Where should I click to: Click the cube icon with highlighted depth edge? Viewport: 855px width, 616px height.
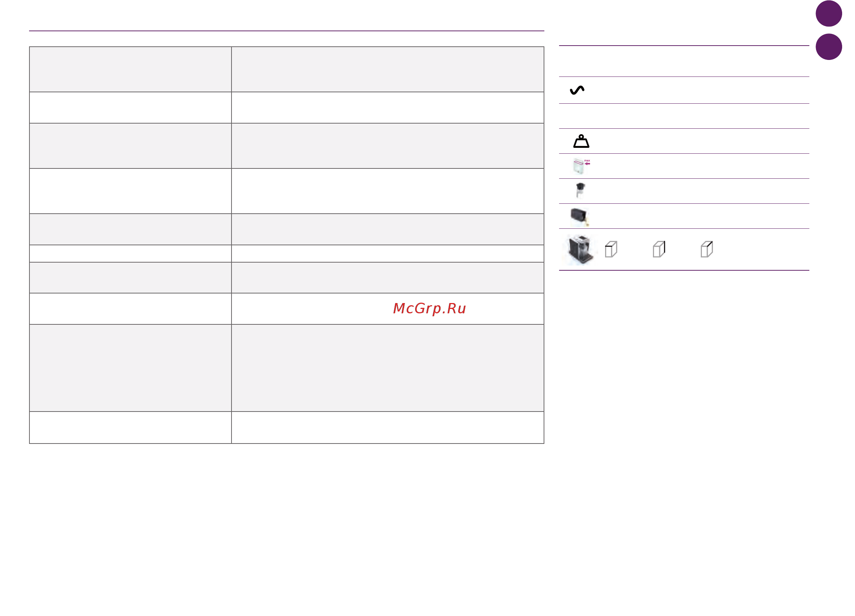707,249
